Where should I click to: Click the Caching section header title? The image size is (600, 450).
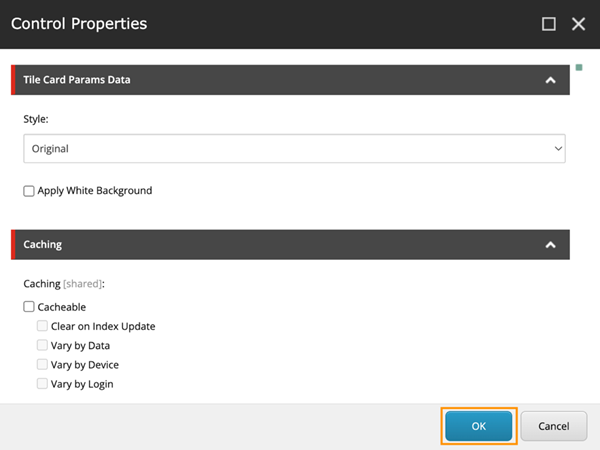coord(43,244)
